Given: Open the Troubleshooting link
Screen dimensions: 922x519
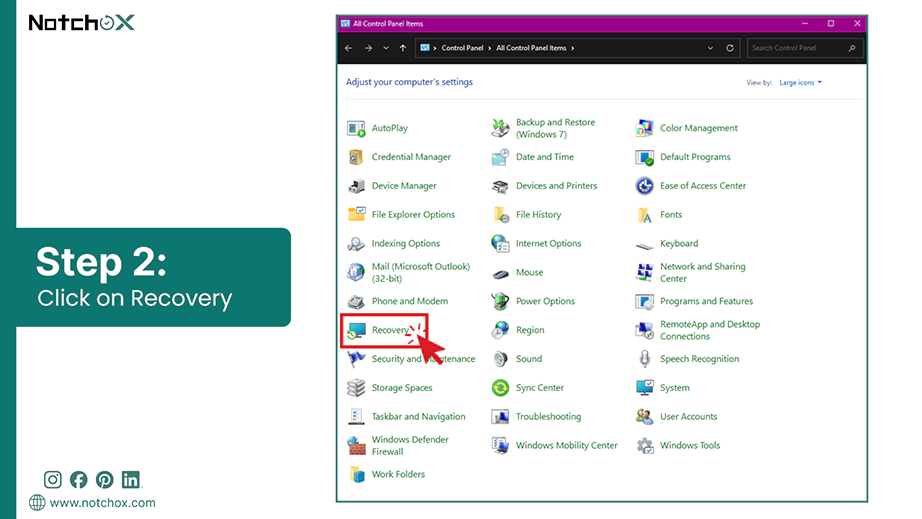Looking at the screenshot, I should (x=549, y=417).
